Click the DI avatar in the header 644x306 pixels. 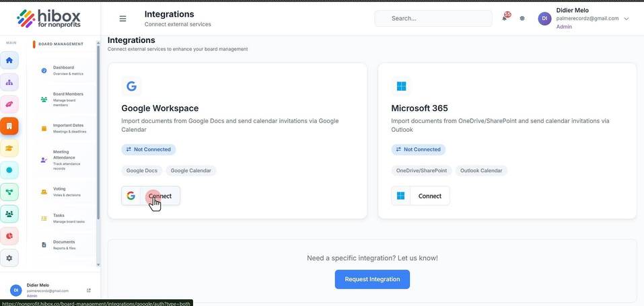pos(544,18)
